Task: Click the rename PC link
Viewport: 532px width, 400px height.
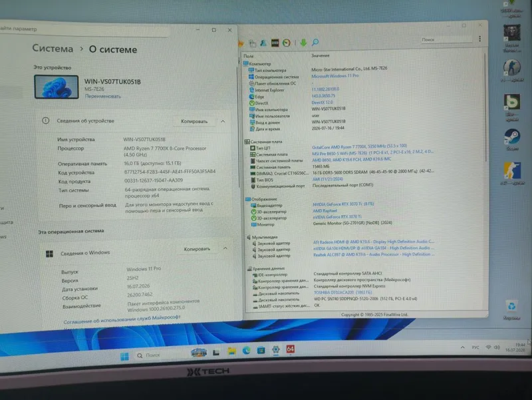Action: coord(103,96)
